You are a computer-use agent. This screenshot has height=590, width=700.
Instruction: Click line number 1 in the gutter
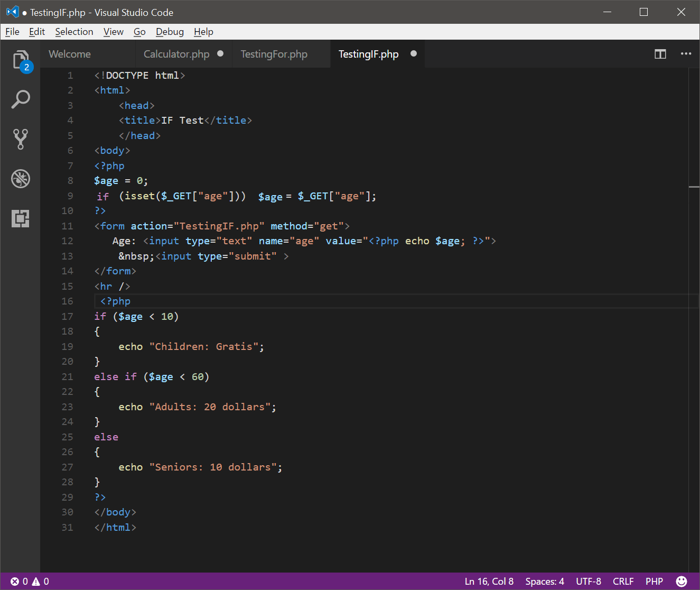click(x=70, y=75)
